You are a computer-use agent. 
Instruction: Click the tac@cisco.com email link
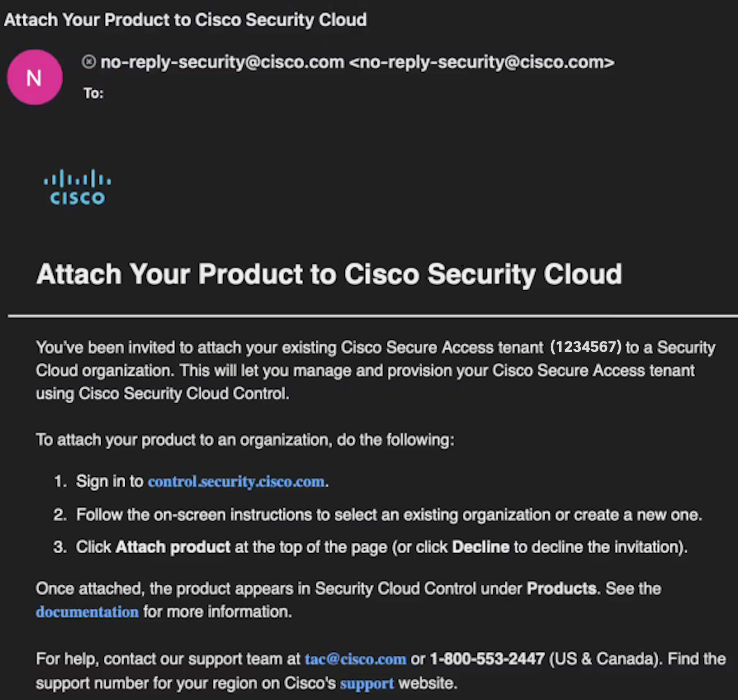point(355,659)
